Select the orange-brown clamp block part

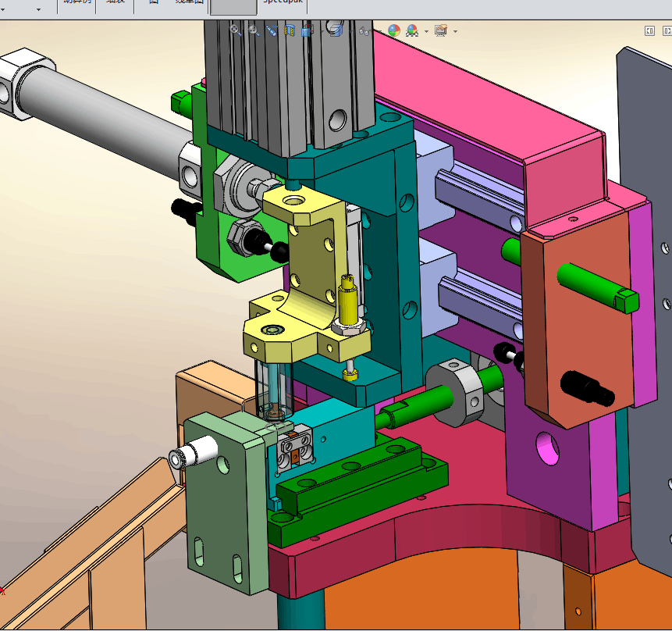(587, 317)
